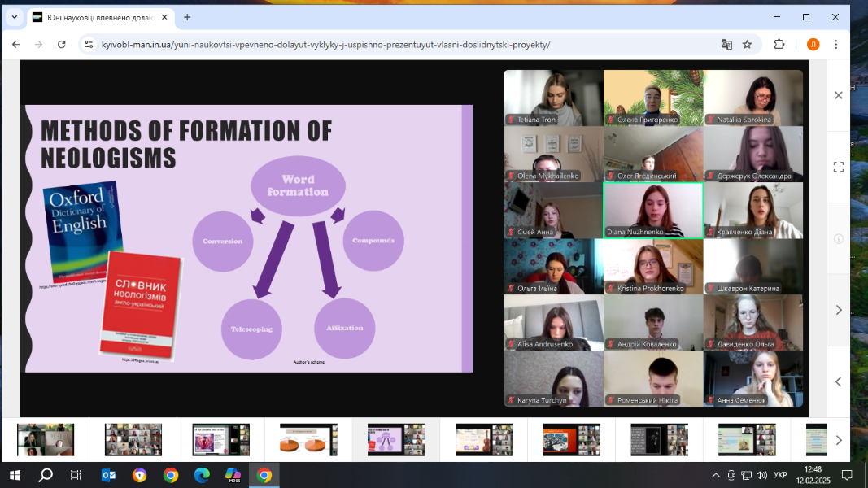Toggle fullscreen mode in the gallery
Screen dimensions: 868x488
click(839, 167)
